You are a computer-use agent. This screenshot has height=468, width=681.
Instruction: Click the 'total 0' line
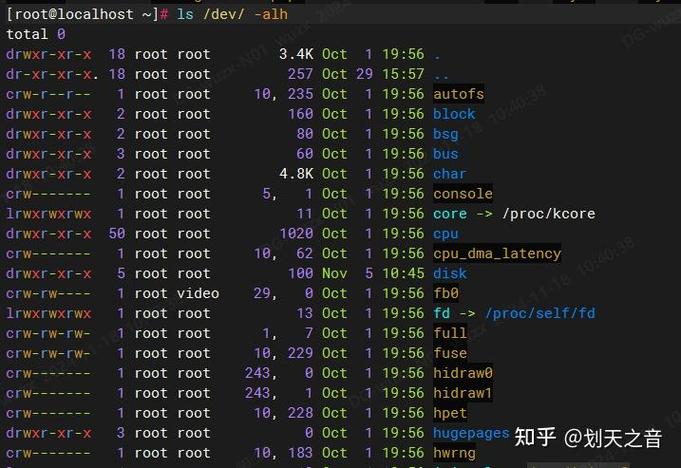(36, 34)
